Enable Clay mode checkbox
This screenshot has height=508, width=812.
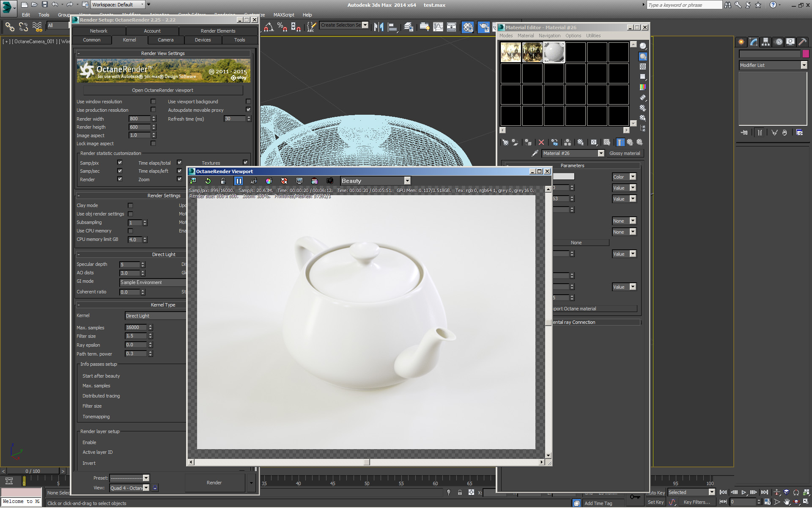(130, 205)
